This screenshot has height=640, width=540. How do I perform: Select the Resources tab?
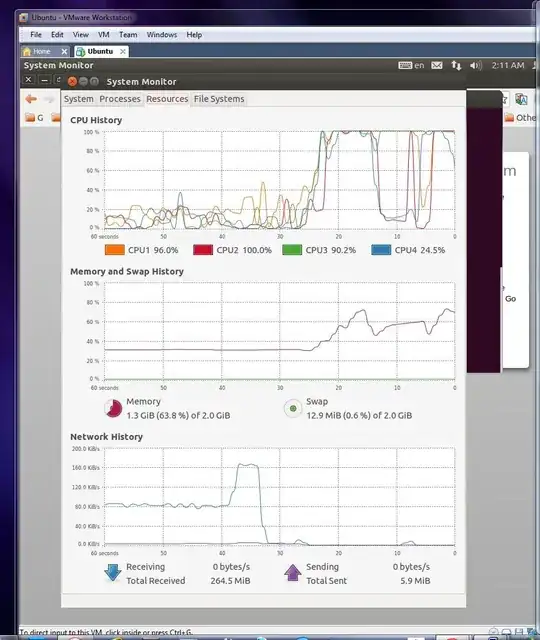coord(167,99)
